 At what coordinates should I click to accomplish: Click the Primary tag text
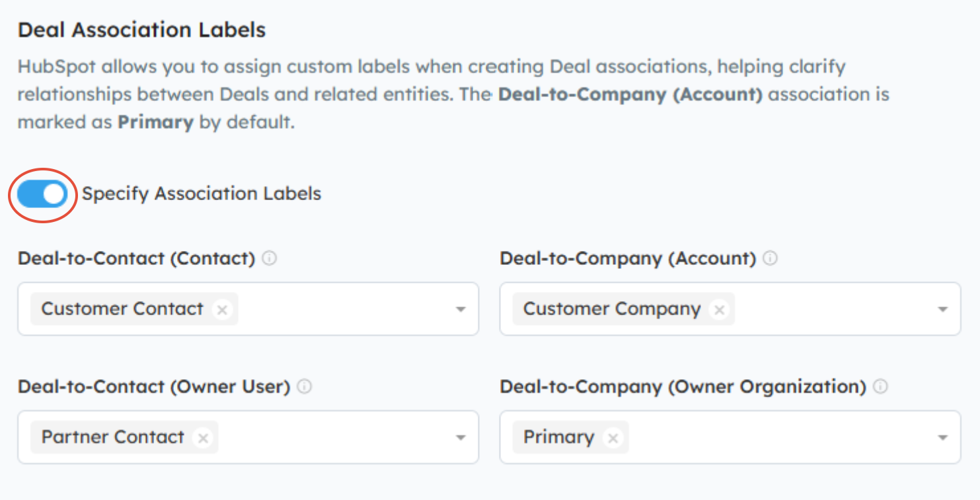click(x=558, y=437)
